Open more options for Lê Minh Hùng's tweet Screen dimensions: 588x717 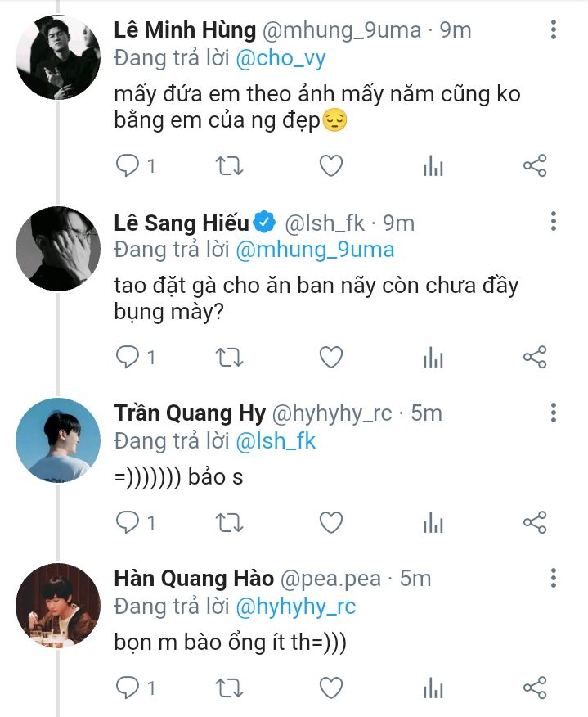point(554,31)
